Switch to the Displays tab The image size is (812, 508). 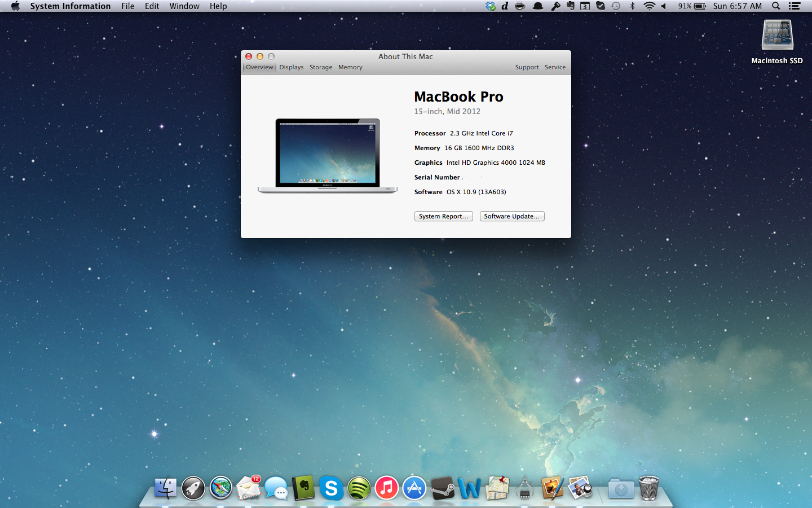click(x=292, y=67)
